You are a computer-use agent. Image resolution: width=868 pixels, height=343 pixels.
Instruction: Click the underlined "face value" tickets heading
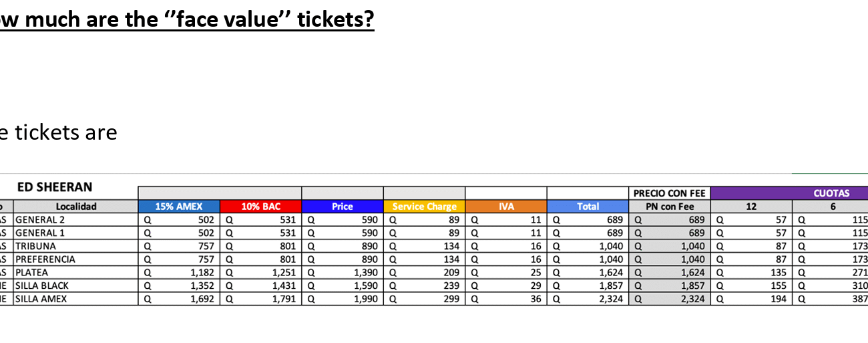[187, 20]
